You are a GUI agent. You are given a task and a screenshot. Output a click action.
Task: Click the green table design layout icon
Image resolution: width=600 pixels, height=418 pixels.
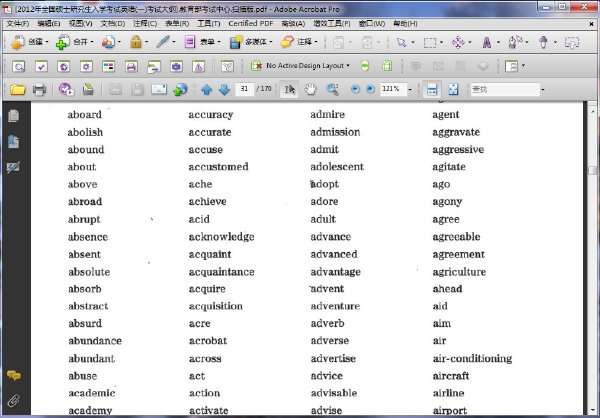point(387,66)
